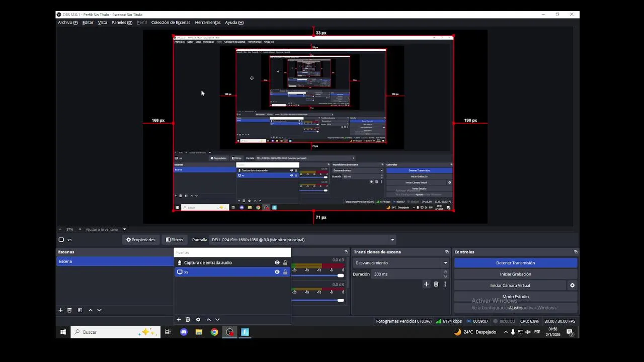Click the volume icon in system tray

coord(527,332)
